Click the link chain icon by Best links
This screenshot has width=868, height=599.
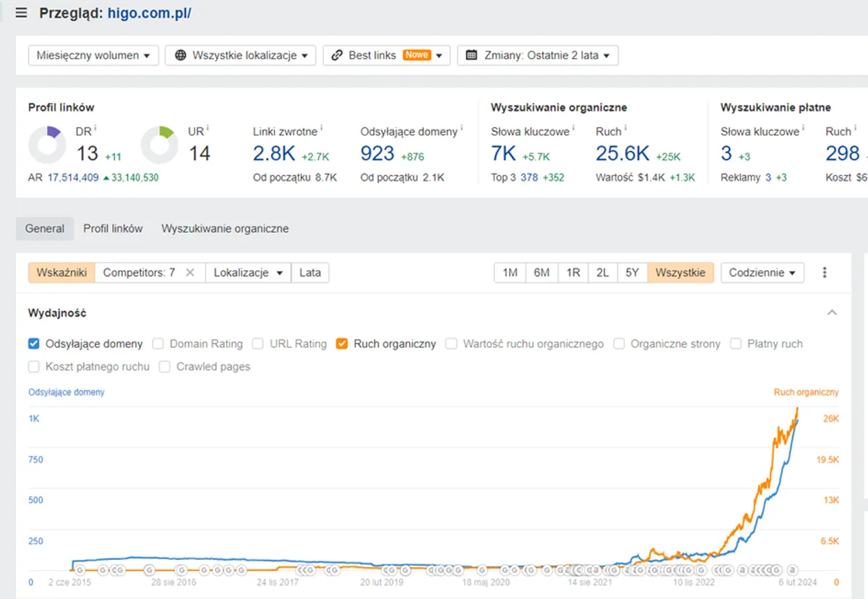click(337, 55)
